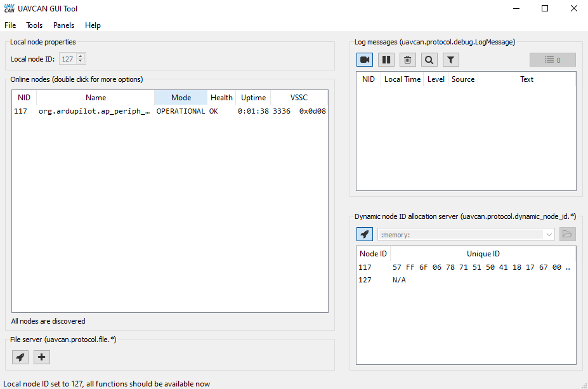Select node 117 in the online nodes list

pos(127,110)
